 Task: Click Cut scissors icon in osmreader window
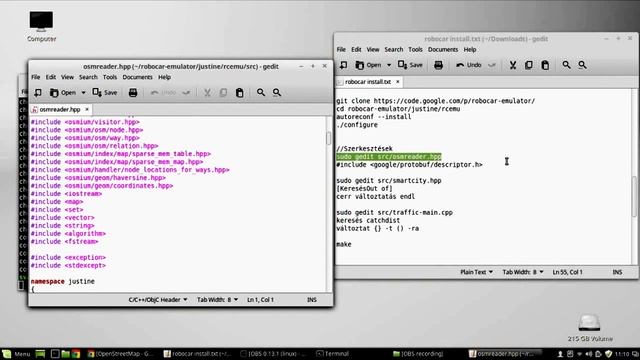pos(207,93)
